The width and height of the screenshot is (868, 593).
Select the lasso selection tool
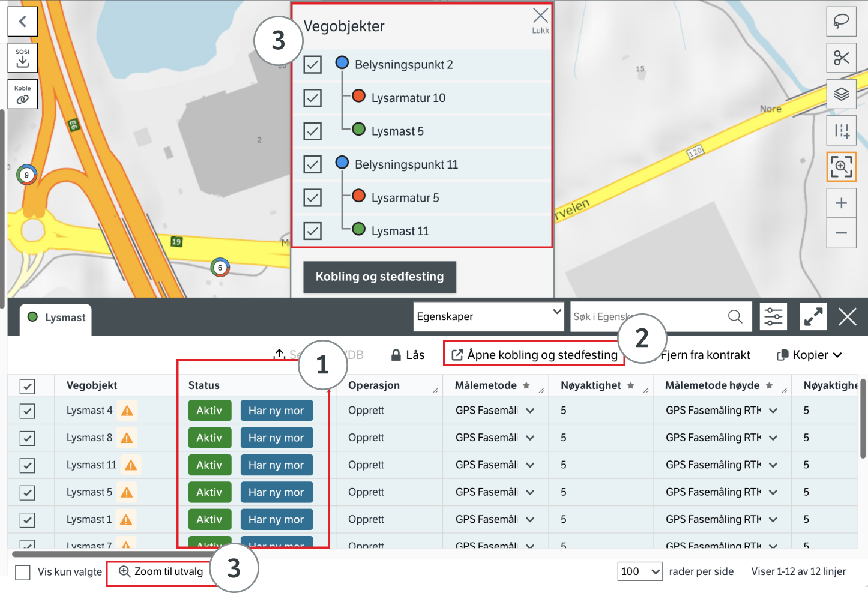pos(841,22)
